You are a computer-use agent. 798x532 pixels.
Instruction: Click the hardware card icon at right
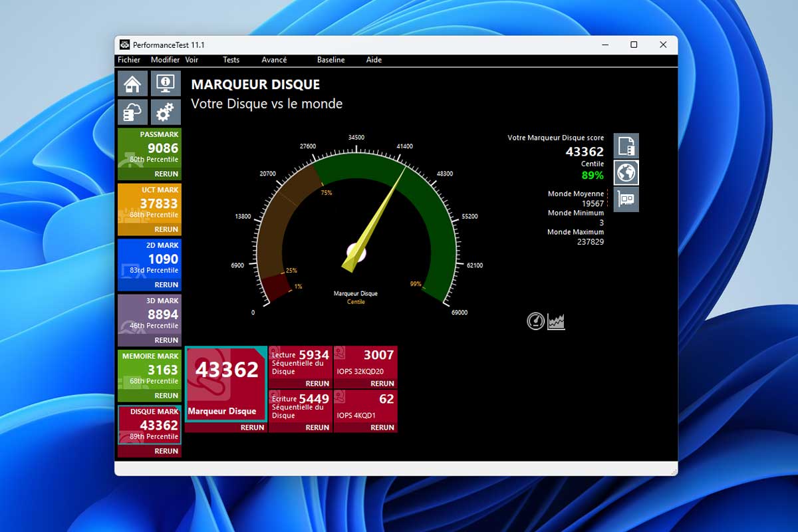click(626, 199)
